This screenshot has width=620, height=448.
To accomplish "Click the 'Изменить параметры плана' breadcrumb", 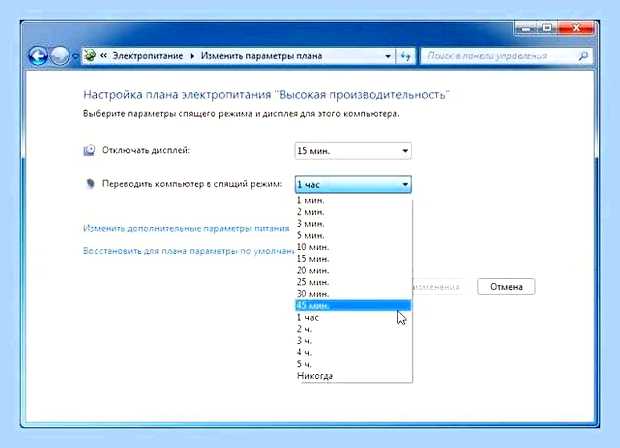I will 261,56.
